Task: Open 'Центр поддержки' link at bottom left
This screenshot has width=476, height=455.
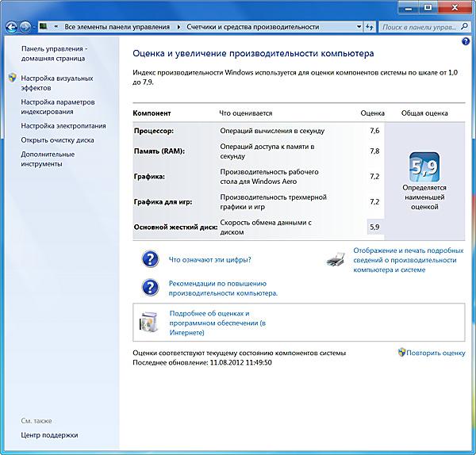Action: 49,434
